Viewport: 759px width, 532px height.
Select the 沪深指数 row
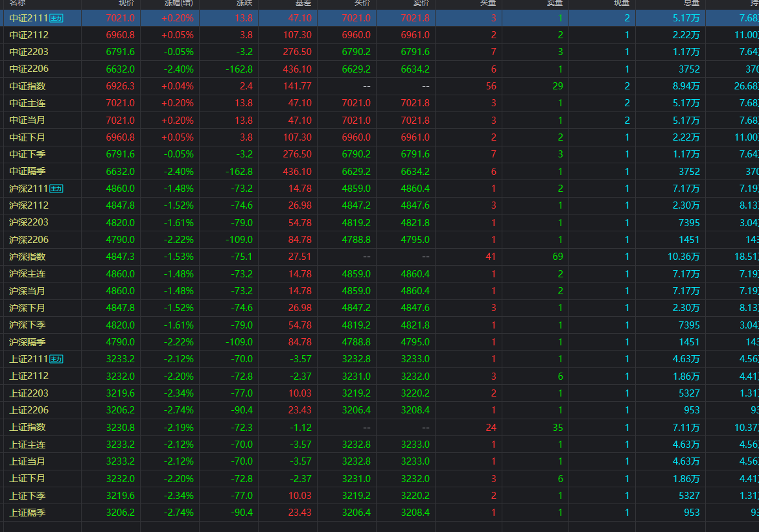coord(27,257)
